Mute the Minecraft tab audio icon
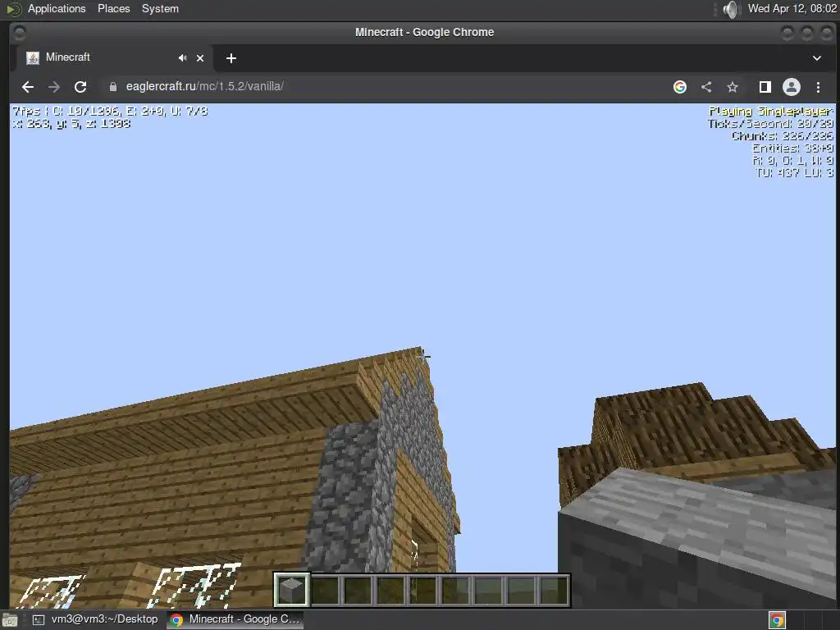840x630 pixels. click(183, 58)
